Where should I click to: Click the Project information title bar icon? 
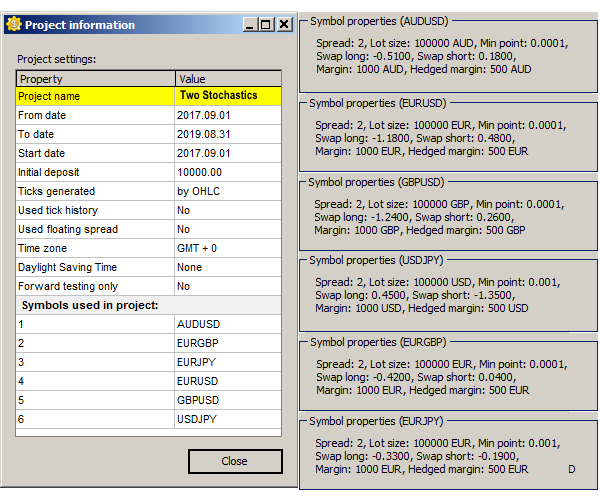(13, 24)
